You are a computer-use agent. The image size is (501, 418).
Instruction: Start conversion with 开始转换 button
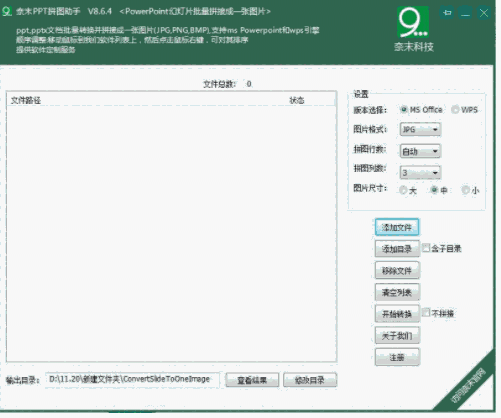(397, 314)
